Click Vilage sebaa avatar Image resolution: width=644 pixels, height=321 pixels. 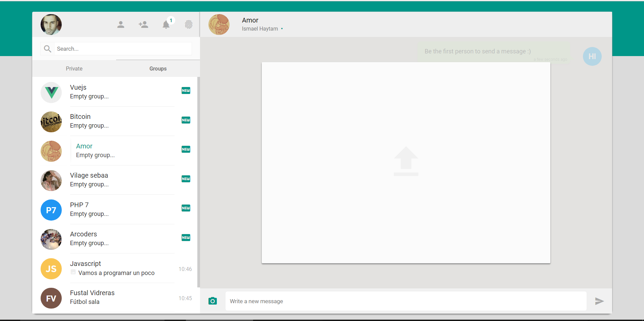tap(51, 181)
